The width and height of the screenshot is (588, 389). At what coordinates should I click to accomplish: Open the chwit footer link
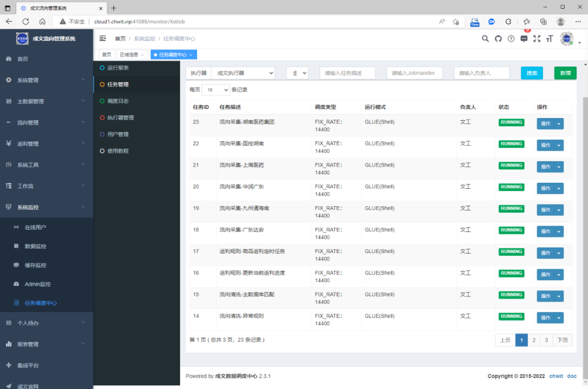pos(556,376)
